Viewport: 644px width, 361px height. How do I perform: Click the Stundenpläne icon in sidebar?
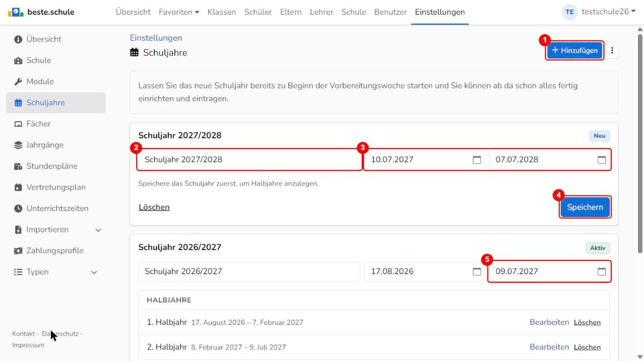pyautogui.click(x=18, y=166)
